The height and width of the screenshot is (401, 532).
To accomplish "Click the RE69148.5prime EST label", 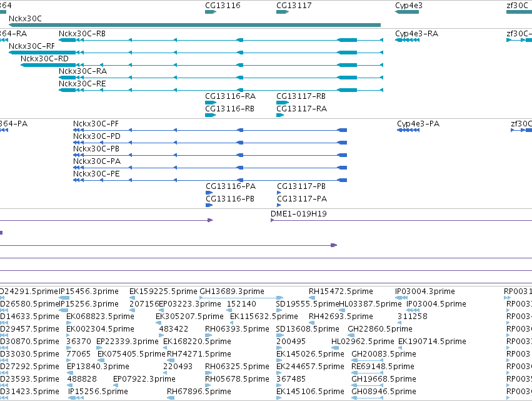I will coord(383,367).
